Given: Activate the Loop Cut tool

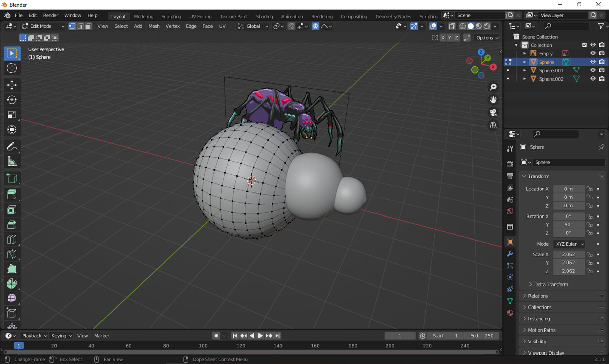Looking at the screenshot, I should (x=12, y=240).
